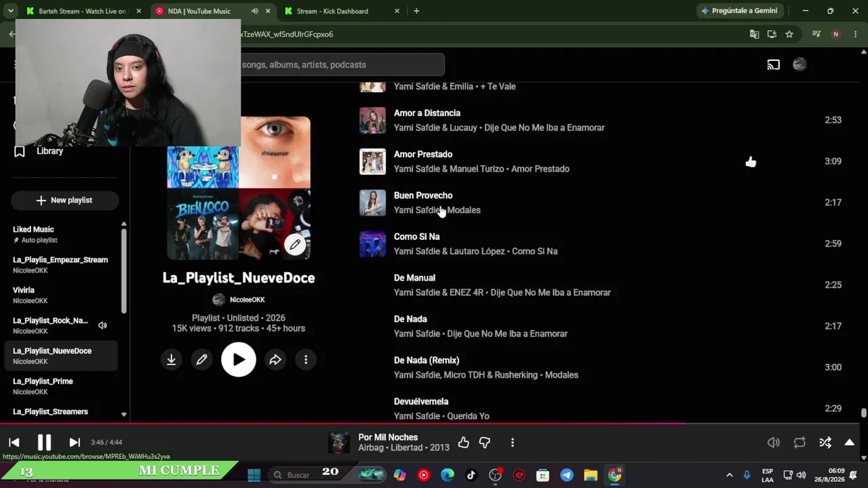The image size is (868, 488).
Task: Open the Windows Start menu
Action: [x=254, y=475]
